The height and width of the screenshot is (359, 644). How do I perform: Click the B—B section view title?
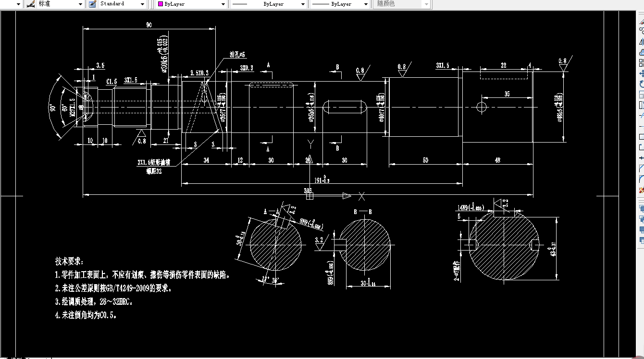pos(362,212)
